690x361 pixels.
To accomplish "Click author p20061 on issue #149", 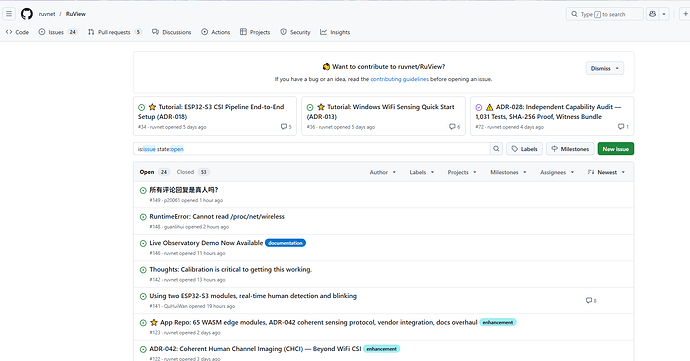I will [172, 200].
